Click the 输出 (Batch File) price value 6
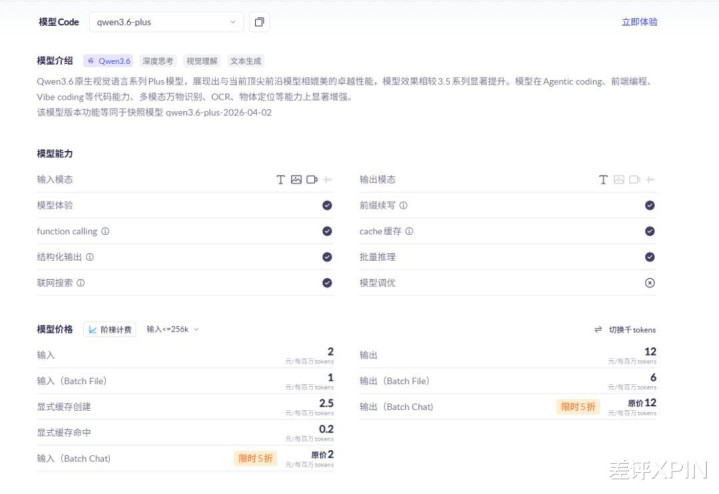This screenshot has height=494, width=719. click(x=653, y=377)
